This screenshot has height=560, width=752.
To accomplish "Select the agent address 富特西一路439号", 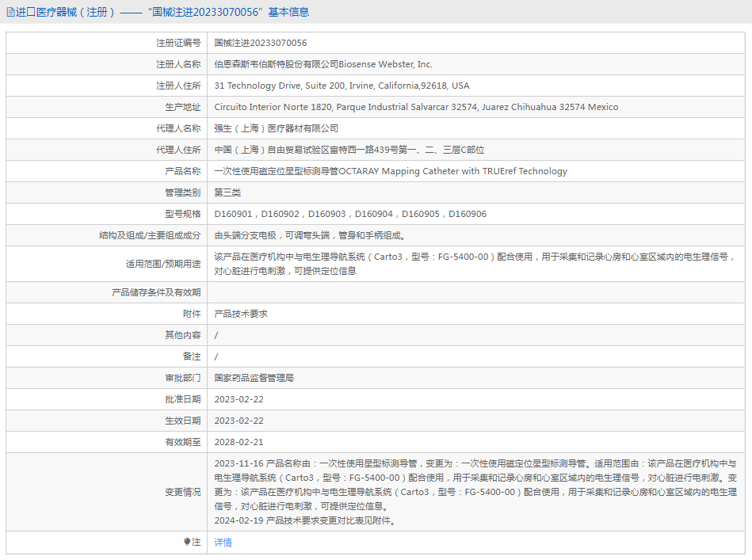I will click(x=349, y=150).
